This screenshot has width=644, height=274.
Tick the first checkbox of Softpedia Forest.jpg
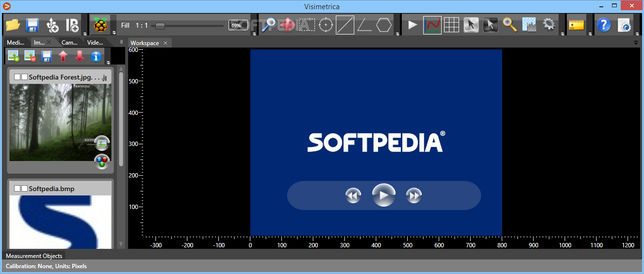coord(17,77)
